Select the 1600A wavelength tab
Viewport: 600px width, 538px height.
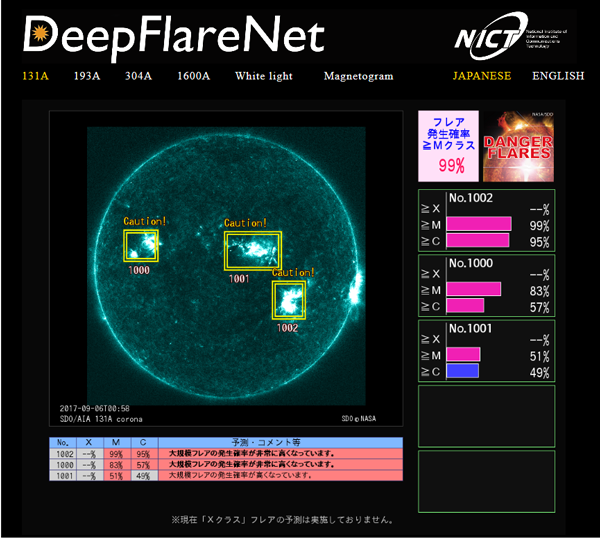coord(194,76)
